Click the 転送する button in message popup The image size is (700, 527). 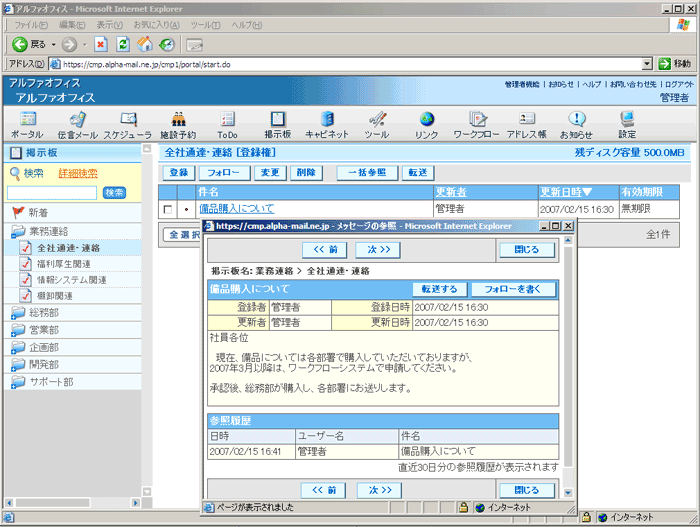[x=440, y=289]
